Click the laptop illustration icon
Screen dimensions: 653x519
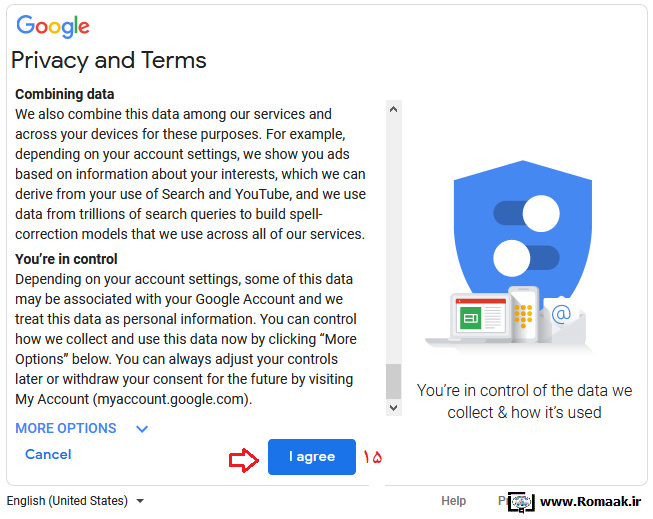[x=471, y=319]
